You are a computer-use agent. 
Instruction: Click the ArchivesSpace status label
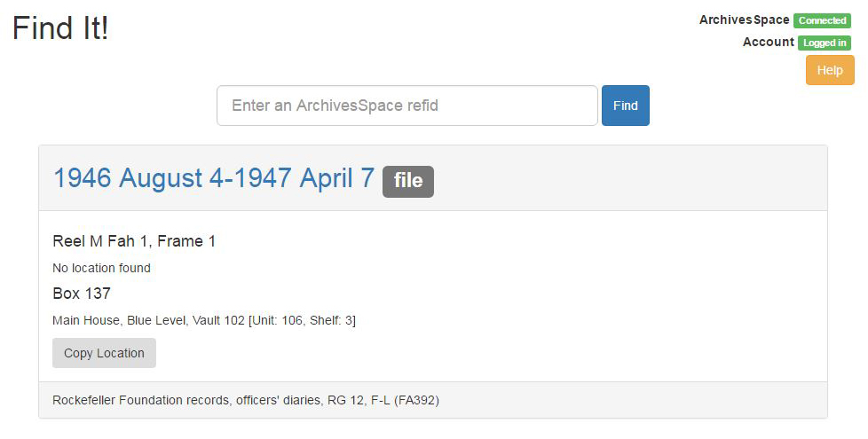coord(744,20)
